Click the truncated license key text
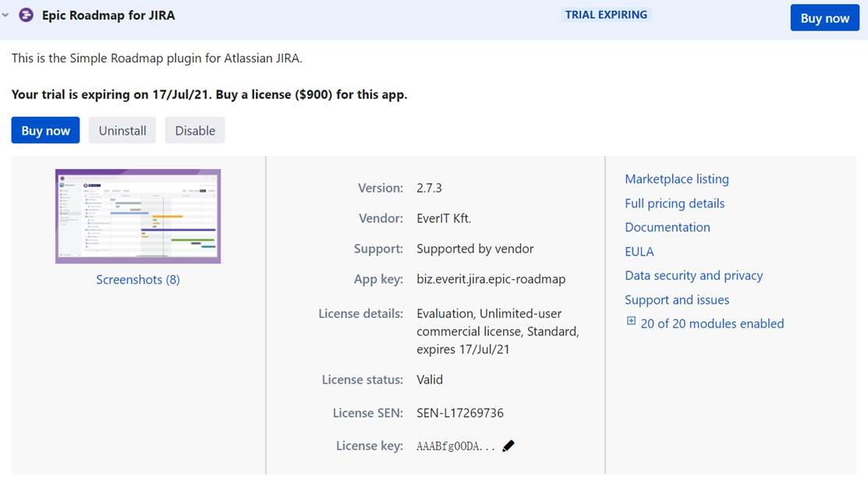868x481 pixels. pos(455,446)
